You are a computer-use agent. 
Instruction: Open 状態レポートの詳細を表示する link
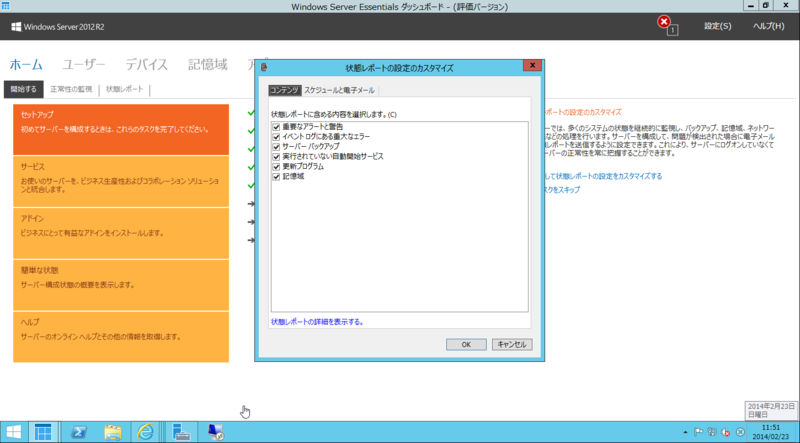click(x=317, y=322)
